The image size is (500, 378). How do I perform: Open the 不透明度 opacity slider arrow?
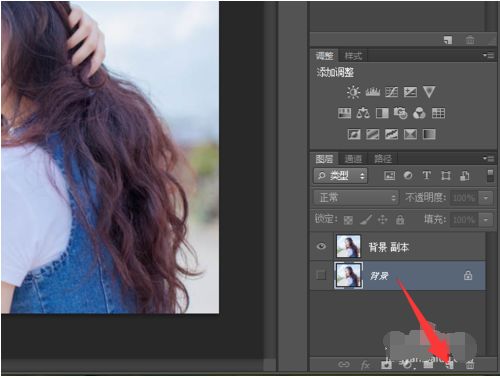tap(486, 198)
